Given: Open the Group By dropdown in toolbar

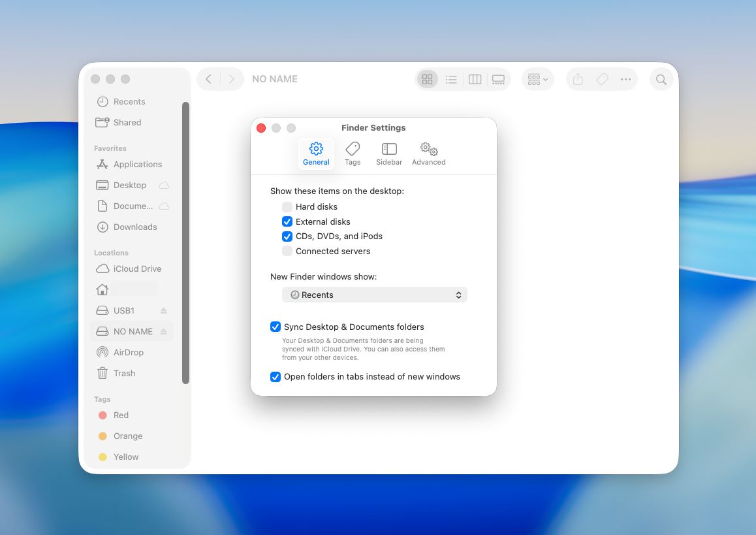Looking at the screenshot, I should tap(537, 79).
